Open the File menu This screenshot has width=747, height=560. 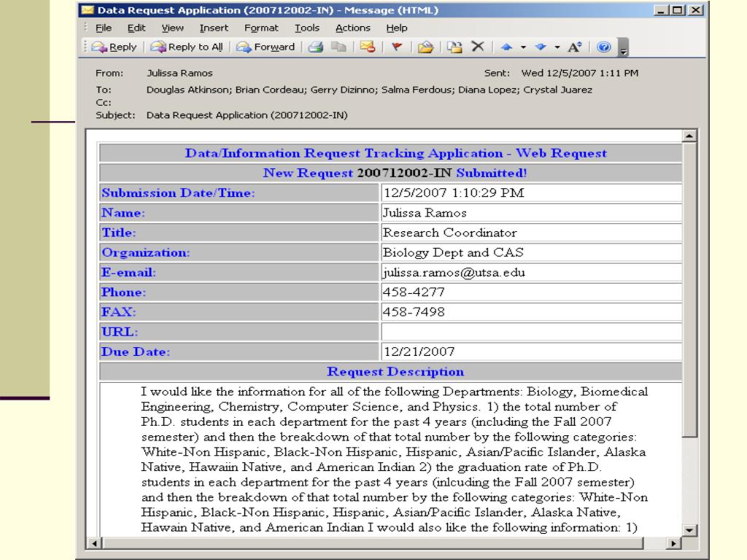pos(104,28)
